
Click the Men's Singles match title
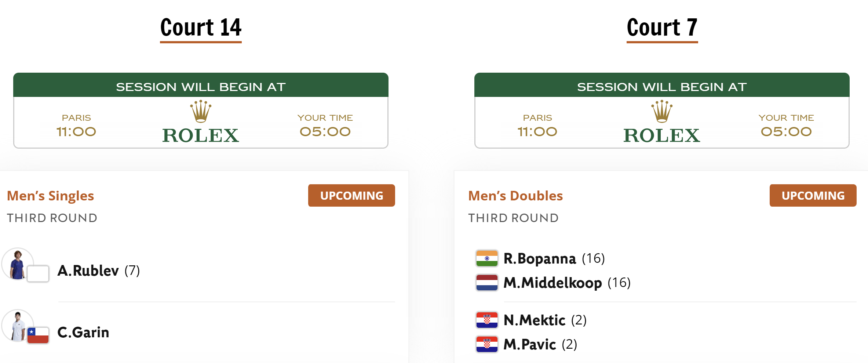(x=51, y=196)
